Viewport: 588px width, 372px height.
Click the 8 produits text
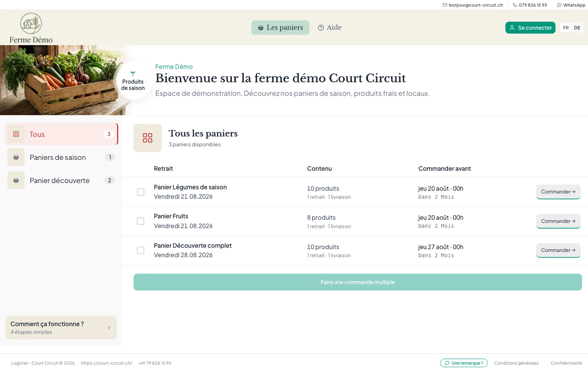tap(321, 218)
